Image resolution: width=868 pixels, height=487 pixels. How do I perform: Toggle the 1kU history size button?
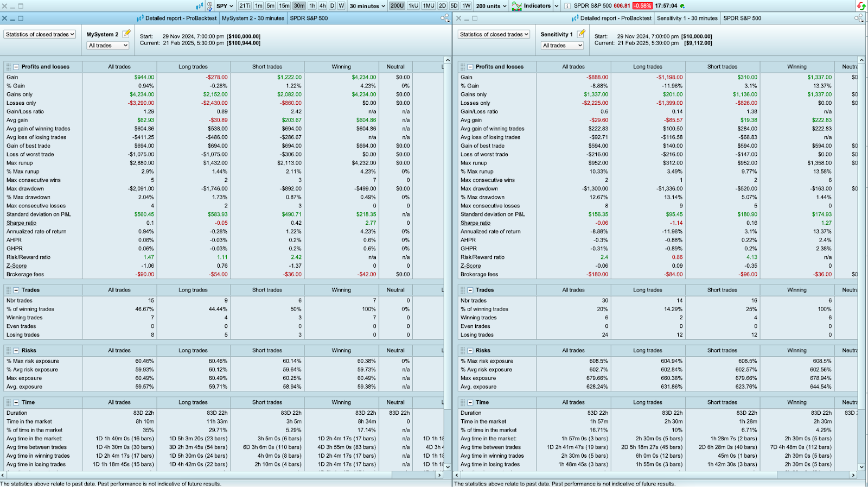click(413, 6)
